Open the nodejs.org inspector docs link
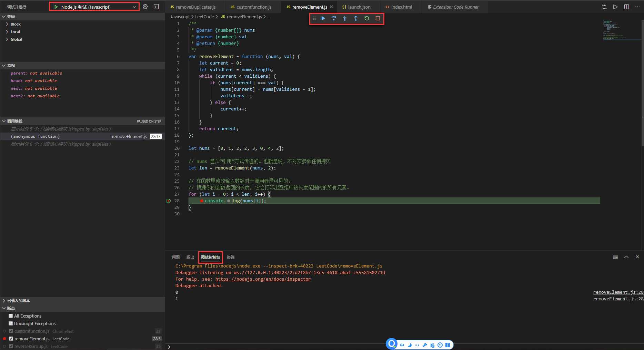 (x=263, y=279)
